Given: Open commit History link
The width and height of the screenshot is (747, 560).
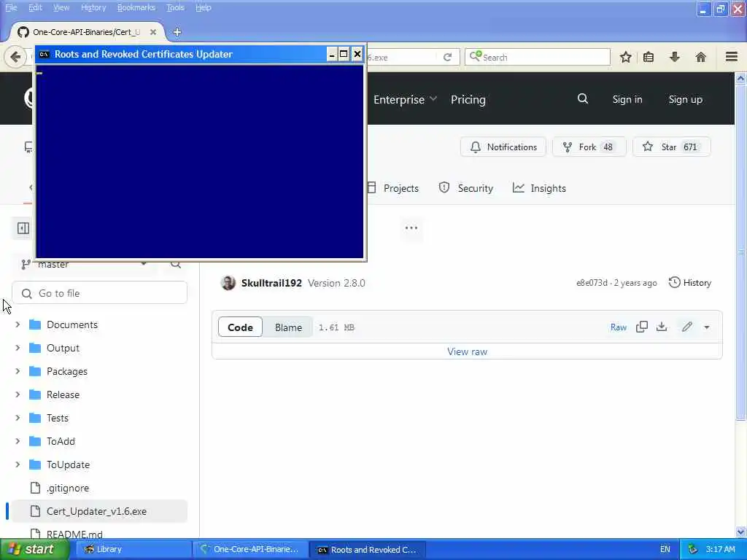Looking at the screenshot, I should tap(690, 283).
